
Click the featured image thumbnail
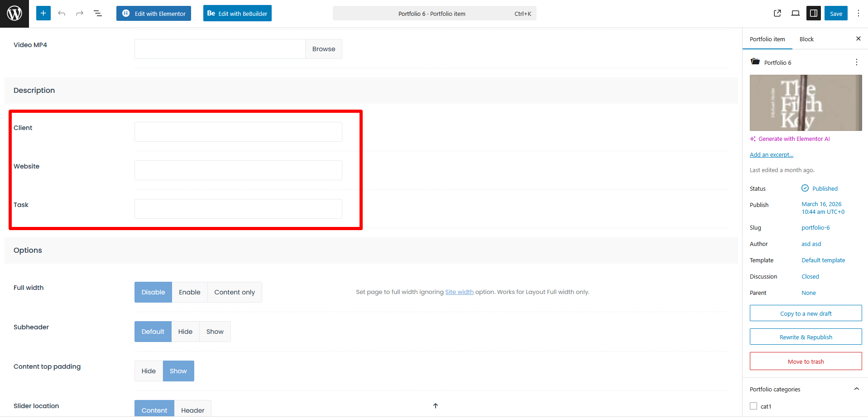(x=806, y=103)
